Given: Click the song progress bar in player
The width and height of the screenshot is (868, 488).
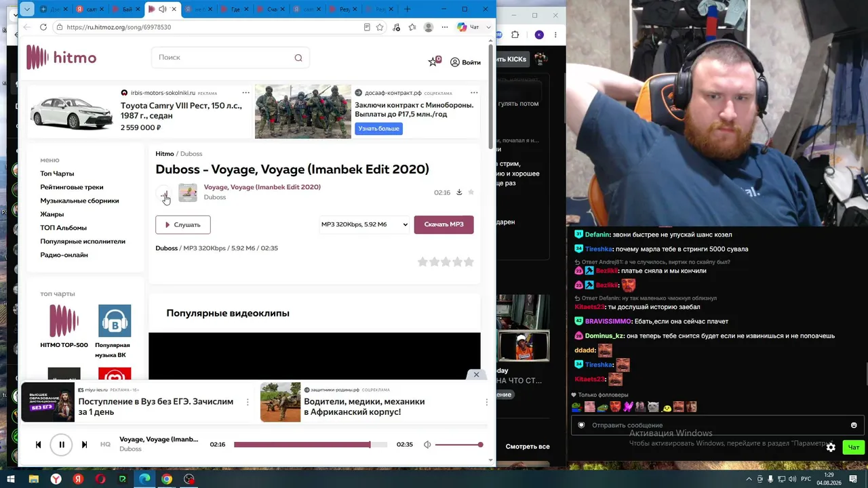Looking at the screenshot, I should (311, 445).
